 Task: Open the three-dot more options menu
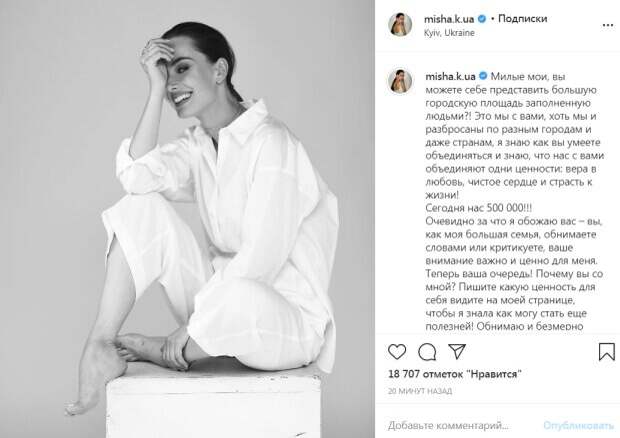click(607, 25)
